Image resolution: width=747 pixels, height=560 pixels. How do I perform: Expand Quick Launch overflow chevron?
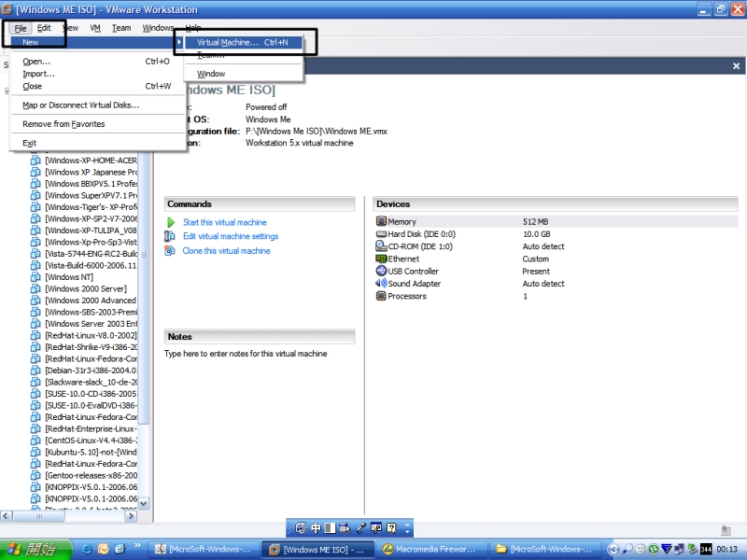(x=137, y=546)
